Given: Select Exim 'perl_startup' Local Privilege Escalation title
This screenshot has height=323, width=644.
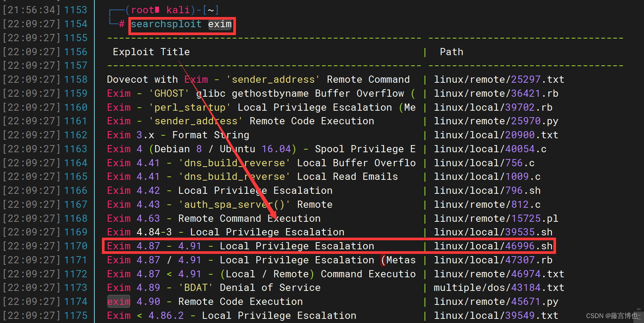Looking at the screenshot, I should click(261, 107).
